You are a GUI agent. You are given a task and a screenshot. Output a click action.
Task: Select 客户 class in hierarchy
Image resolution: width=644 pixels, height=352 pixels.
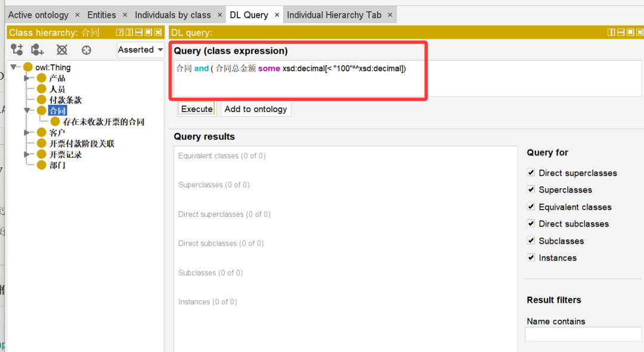57,132
